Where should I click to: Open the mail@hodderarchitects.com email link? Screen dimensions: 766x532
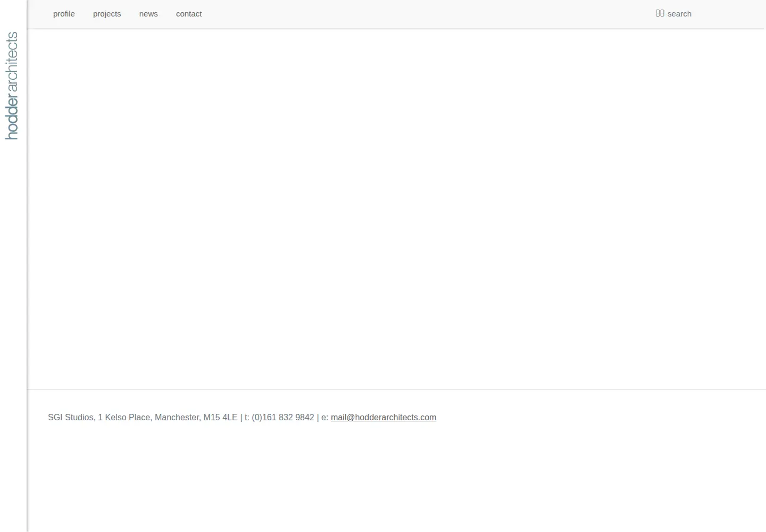(384, 418)
